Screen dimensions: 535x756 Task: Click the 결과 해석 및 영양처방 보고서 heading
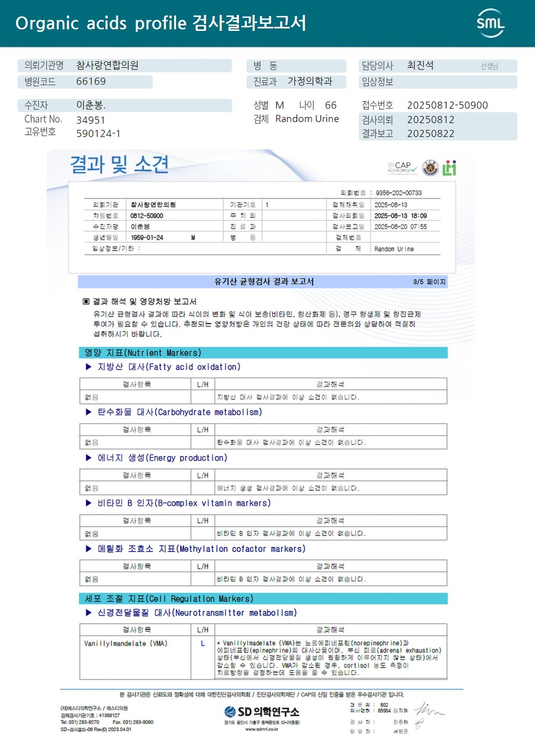[144, 302]
